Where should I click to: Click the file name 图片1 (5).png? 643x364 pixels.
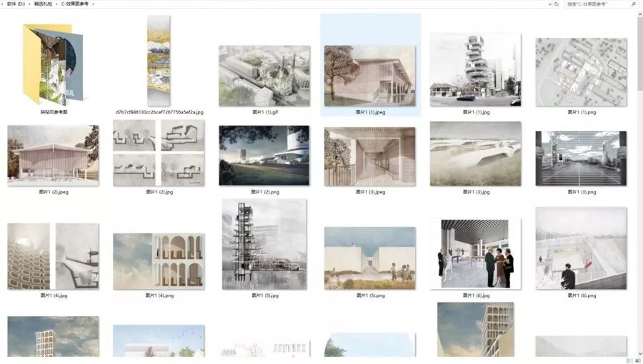click(x=370, y=295)
